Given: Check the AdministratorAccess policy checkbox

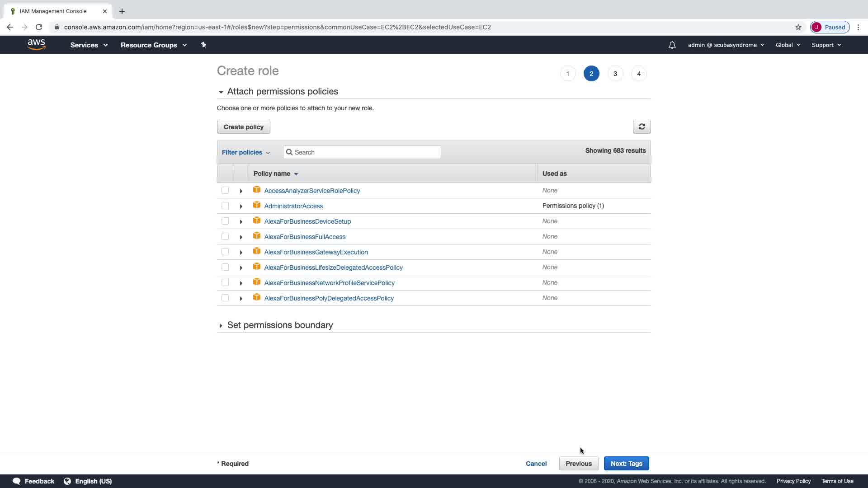Looking at the screenshot, I should tap(225, 206).
